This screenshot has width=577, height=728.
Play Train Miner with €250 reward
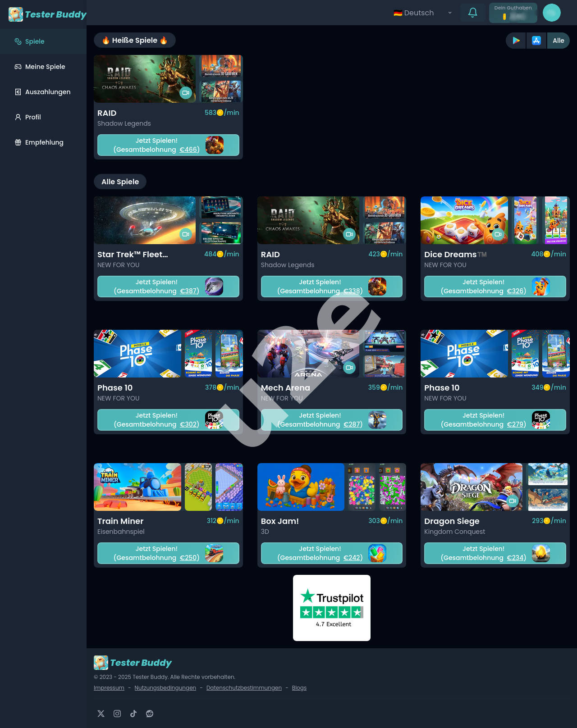pos(168,553)
